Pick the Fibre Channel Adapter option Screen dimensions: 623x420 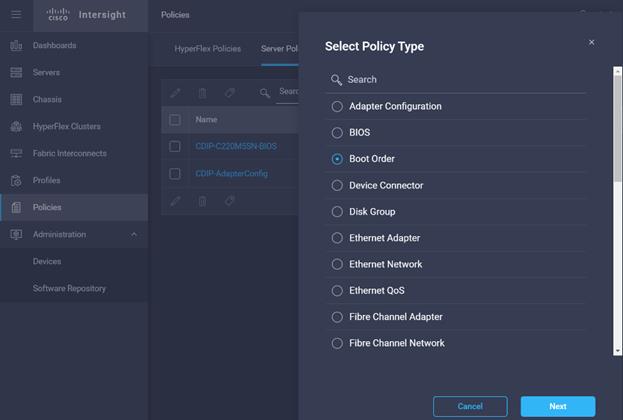[x=337, y=317]
